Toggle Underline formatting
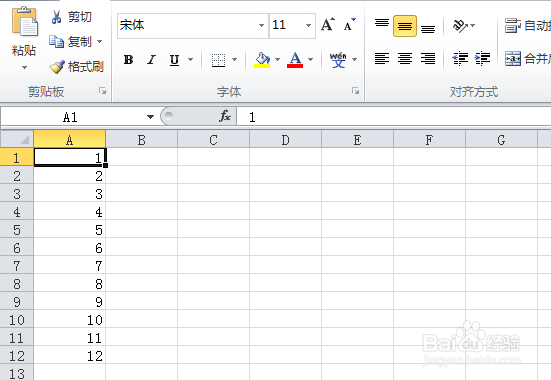 pyautogui.click(x=174, y=60)
